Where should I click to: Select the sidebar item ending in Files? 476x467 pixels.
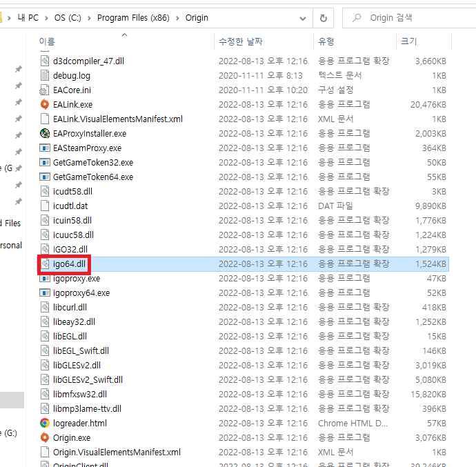(10, 223)
